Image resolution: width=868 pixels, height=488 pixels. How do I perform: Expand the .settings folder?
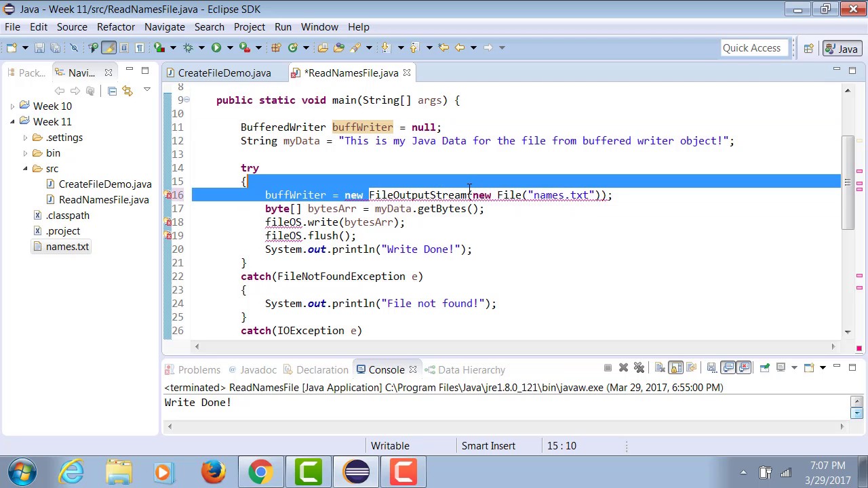pos(25,138)
